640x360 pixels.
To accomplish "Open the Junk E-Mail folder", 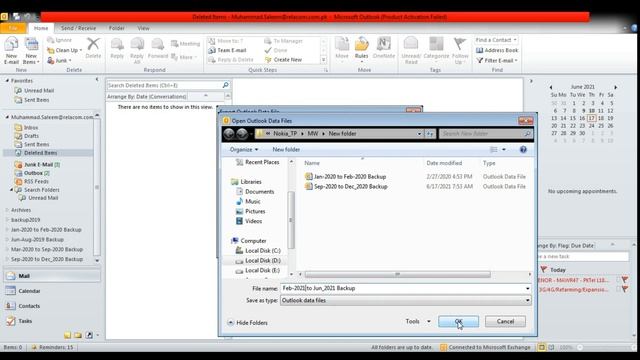I will [x=38, y=164].
